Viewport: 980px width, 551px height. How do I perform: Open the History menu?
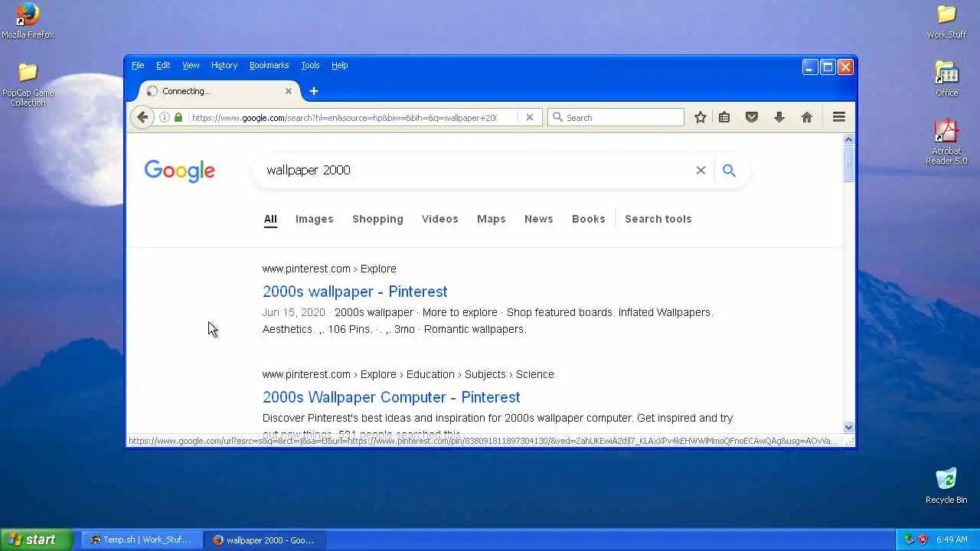[x=224, y=65]
